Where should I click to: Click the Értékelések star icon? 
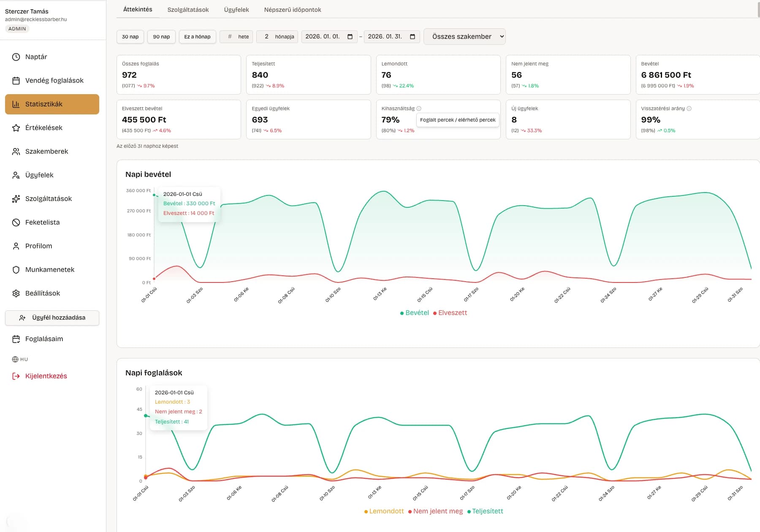click(x=16, y=128)
